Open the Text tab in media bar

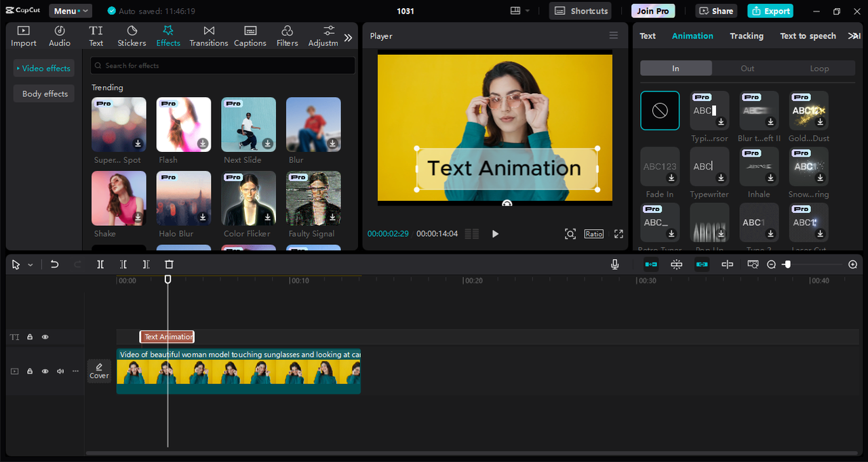pos(96,36)
